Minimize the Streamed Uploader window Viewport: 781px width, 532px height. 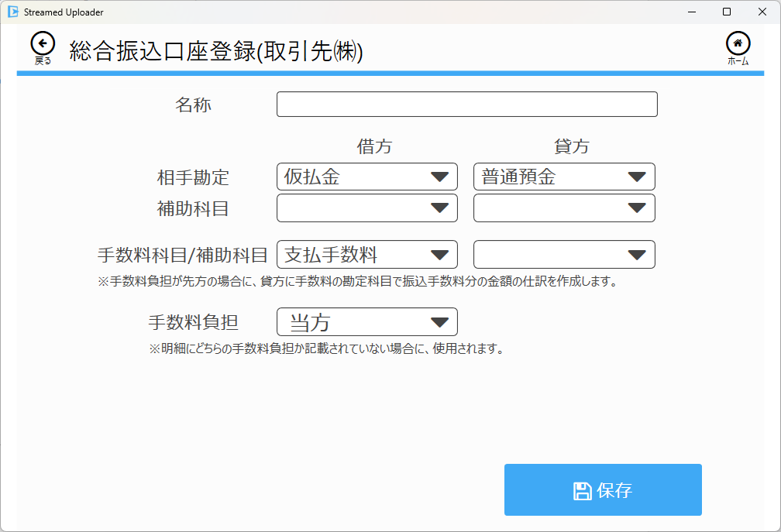click(x=691, y=12)
